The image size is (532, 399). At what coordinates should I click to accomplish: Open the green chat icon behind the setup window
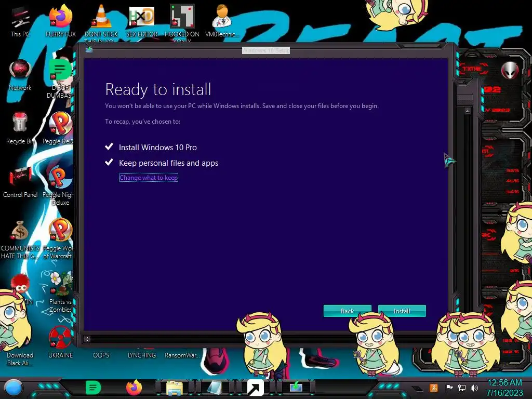[x=60, y=69]
